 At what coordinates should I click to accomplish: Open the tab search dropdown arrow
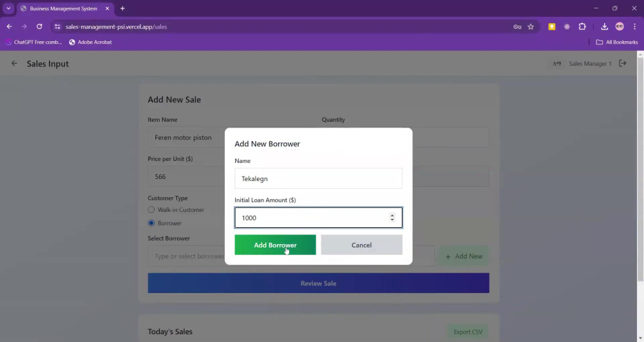click(8, 8)
